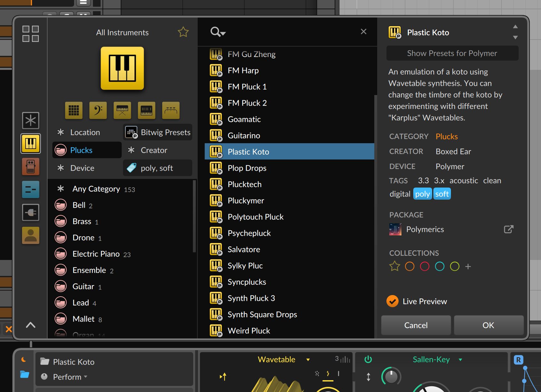This screenshot has height=392, width=541.
Task: Select the instruments panel icon in left sidebar
Action: click(30, 144)
